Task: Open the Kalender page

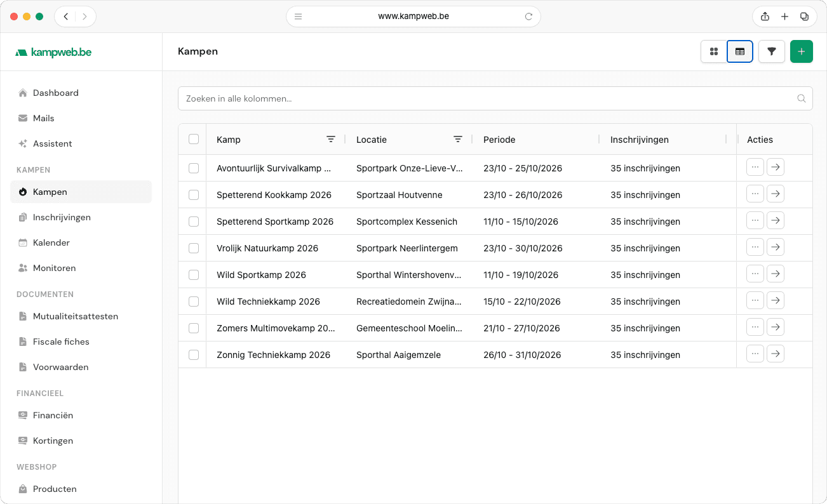Action: click(81, 242)
